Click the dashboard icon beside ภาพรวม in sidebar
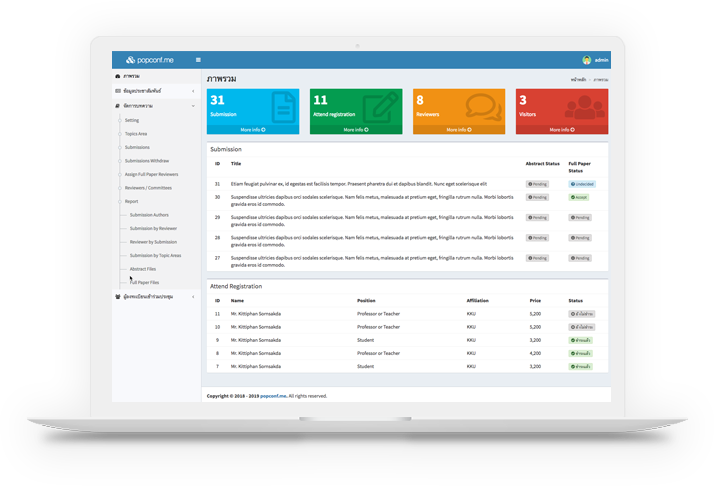Viewport: 714px width, 486px height. (x=118, y=76)
